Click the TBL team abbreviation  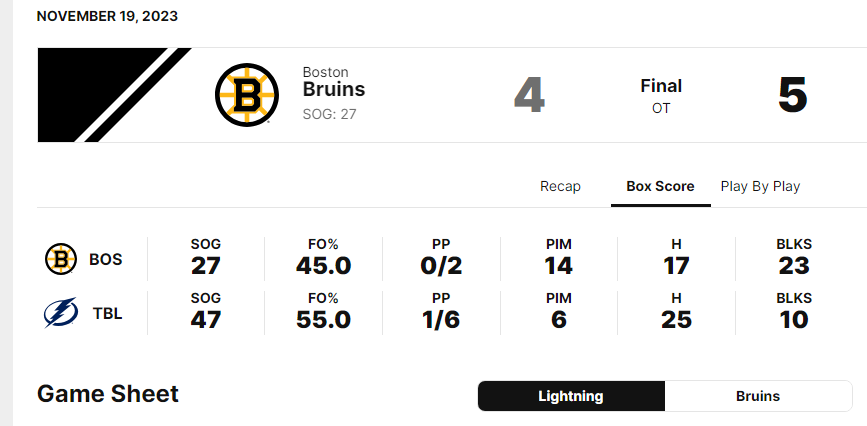(106, 314)
